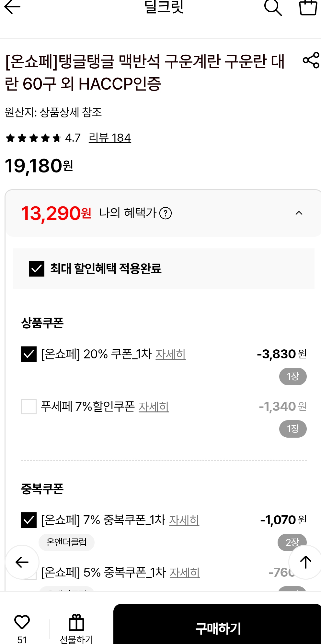Tap the 선물하기 gift icon
Image resolution: width=321 pixels, height=644 pixels.
click(76, 623)
